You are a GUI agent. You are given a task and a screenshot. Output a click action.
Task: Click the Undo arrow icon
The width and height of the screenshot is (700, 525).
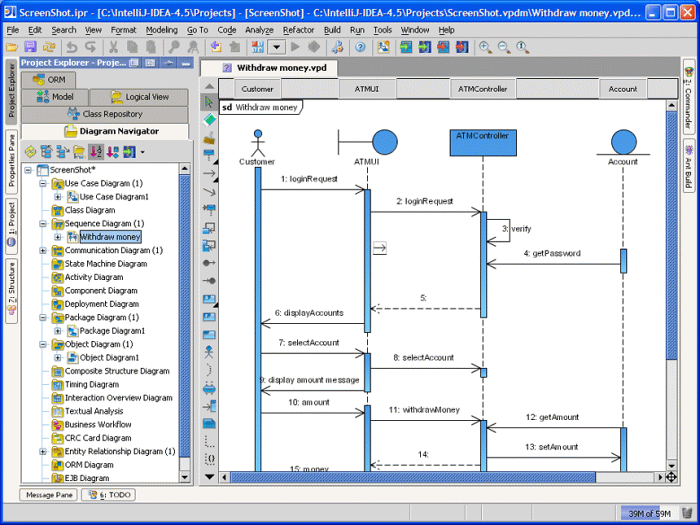coord(71,47)
